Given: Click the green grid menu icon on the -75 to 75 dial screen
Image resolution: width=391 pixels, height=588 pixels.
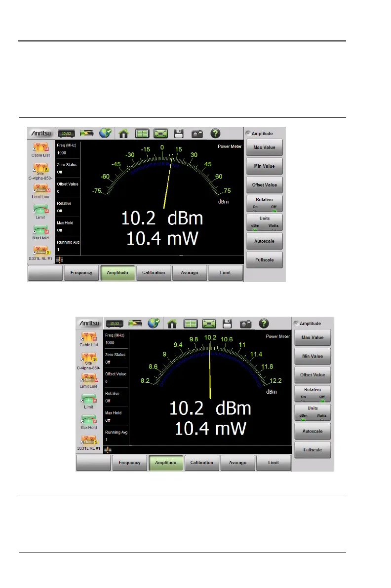Looking at the screenshot, I should tap(142, 134).
